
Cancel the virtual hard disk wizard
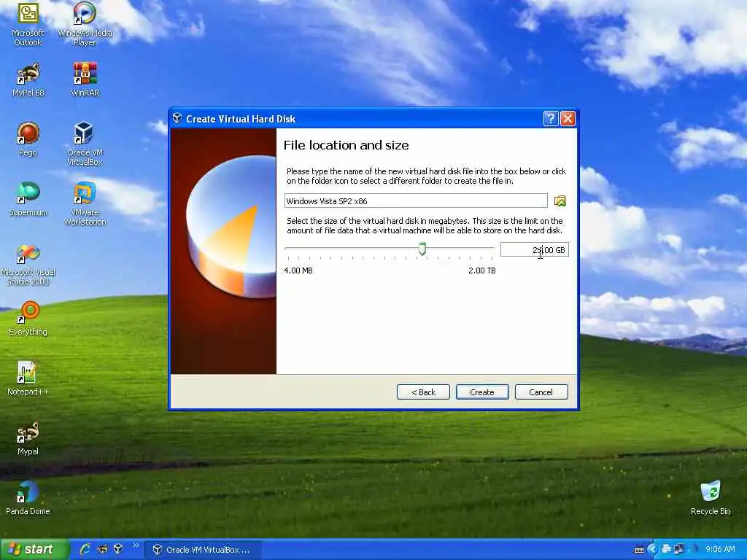541,392
